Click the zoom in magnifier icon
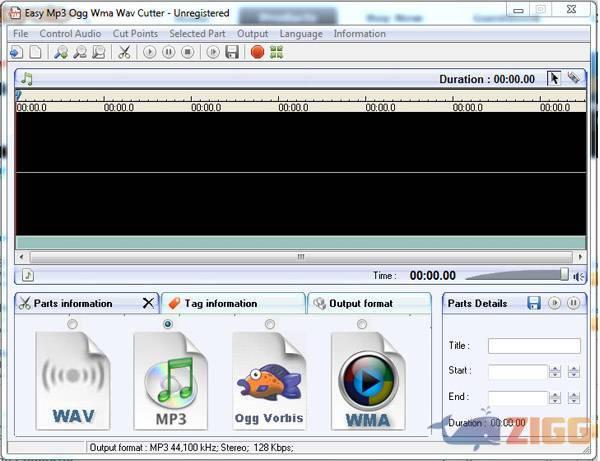Screen dimensions: 600x461 point(61,52)
